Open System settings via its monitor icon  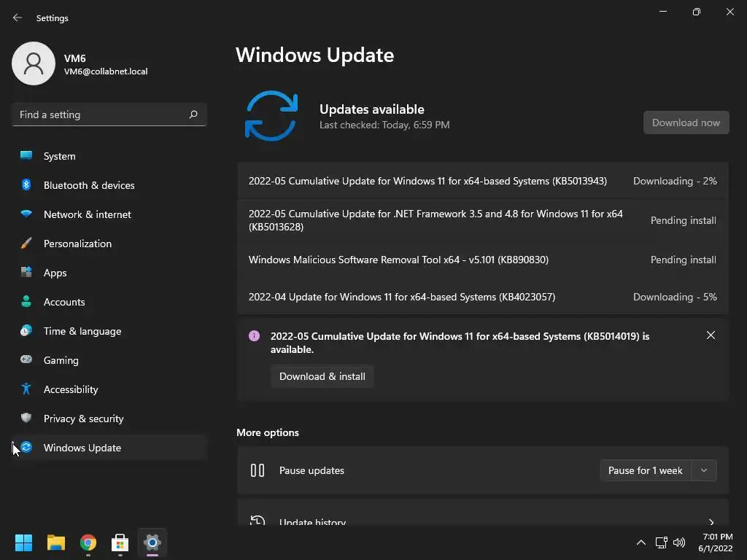pos(26,155)
